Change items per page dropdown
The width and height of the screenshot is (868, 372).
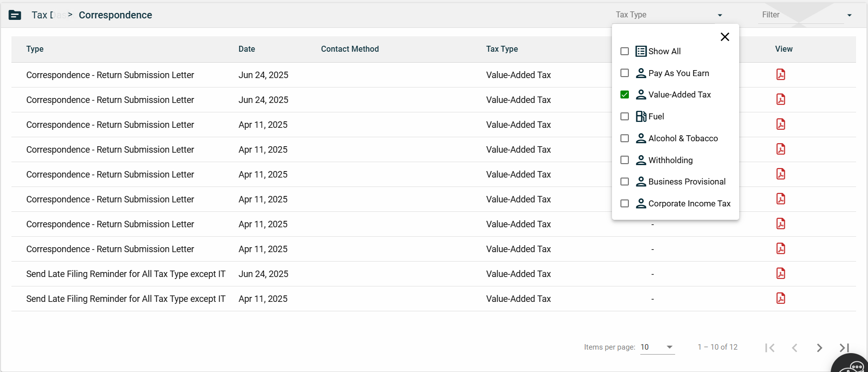pyautogui.click(x=657, y=347)
